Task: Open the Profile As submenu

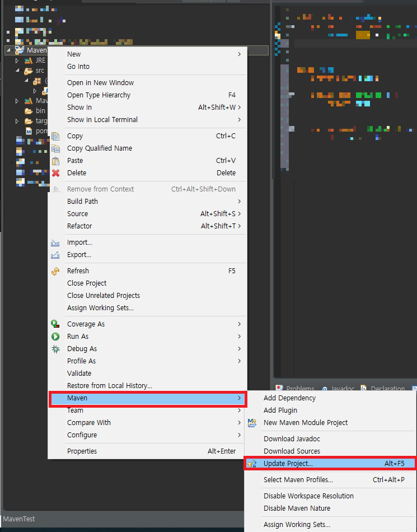Action: click(x=147, y=361)
